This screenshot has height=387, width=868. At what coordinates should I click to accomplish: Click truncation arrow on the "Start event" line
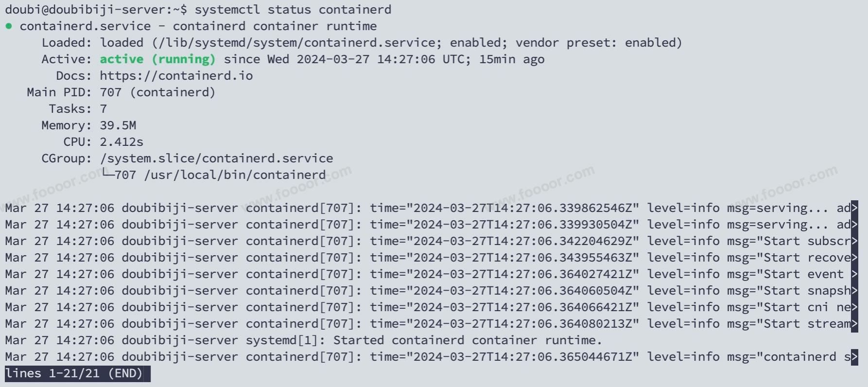point(854,274)
